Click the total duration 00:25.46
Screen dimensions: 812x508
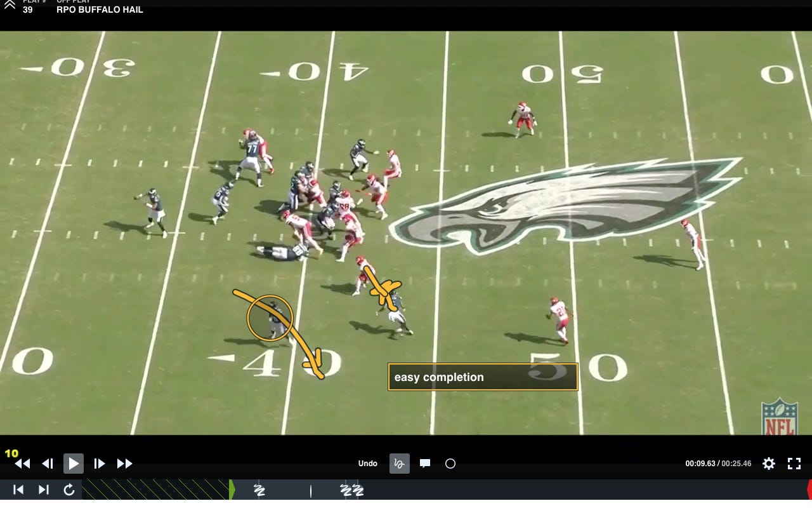737,464
